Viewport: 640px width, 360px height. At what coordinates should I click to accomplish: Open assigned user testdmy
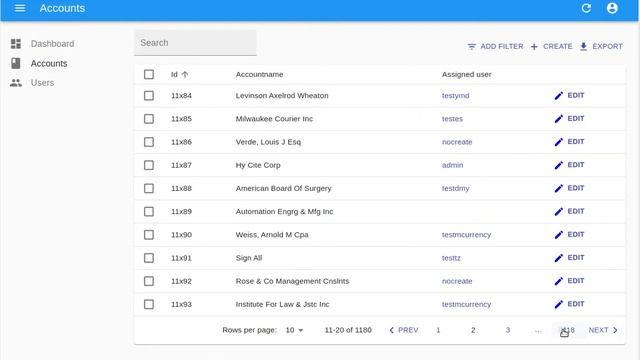pyautogui.click(x=456, y=189)
